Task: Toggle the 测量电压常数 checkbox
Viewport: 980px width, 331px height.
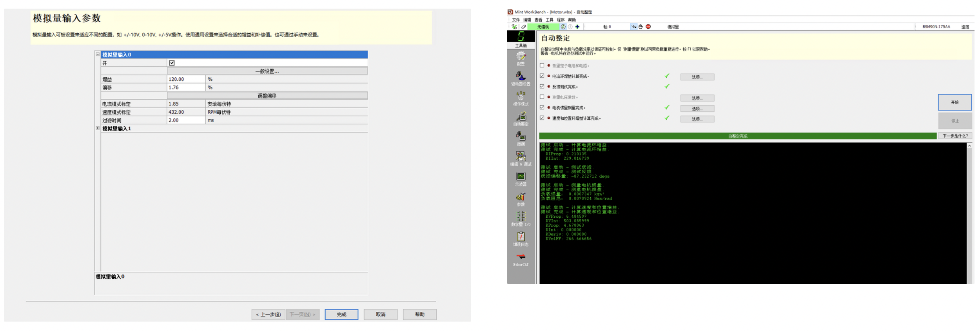Action: click(542, 97)
